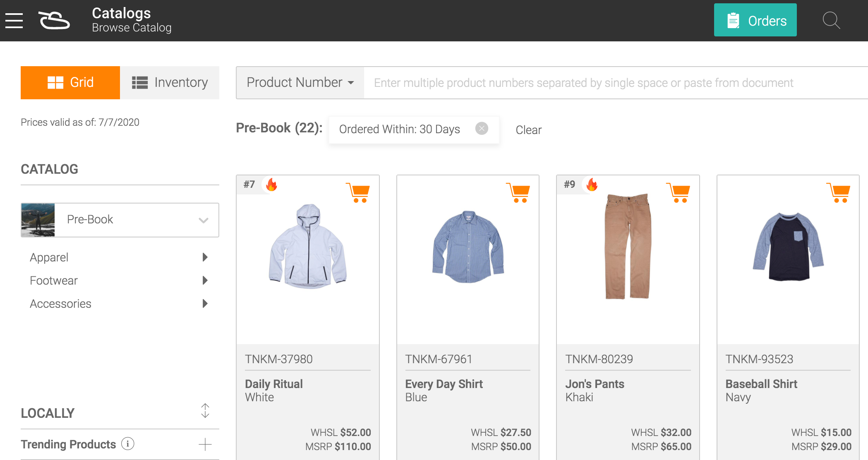Open the Jon's Pants khaki image
Screen dimensions: 868x460
coord(628,246)
